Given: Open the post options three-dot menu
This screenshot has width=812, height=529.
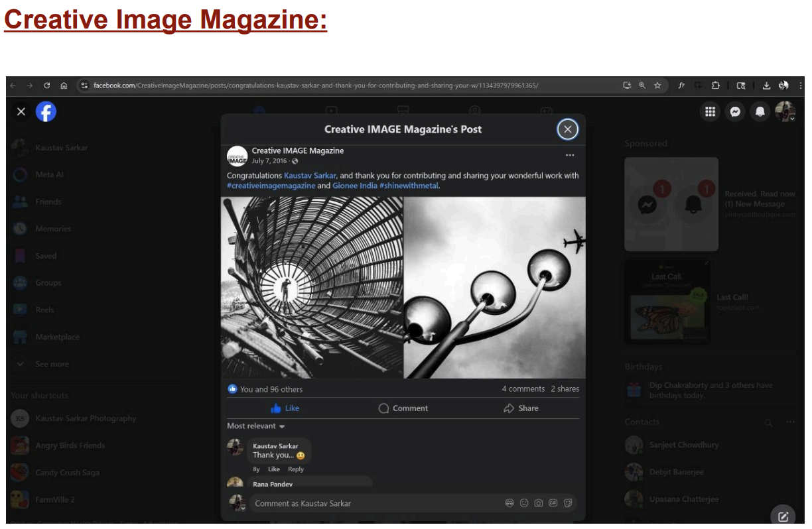Looking at the screenshot, I should [x=570, y=155].
